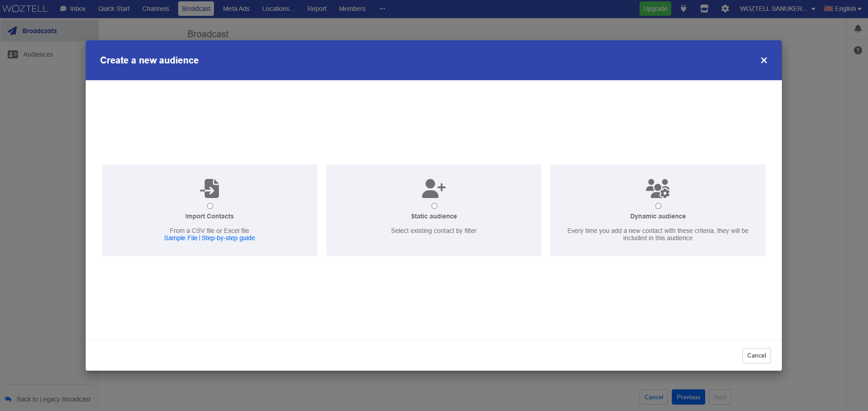This screenshot has height=411, width=868.
Task: Click the plug integrations icon in top bar
Action: click(683, 9)
